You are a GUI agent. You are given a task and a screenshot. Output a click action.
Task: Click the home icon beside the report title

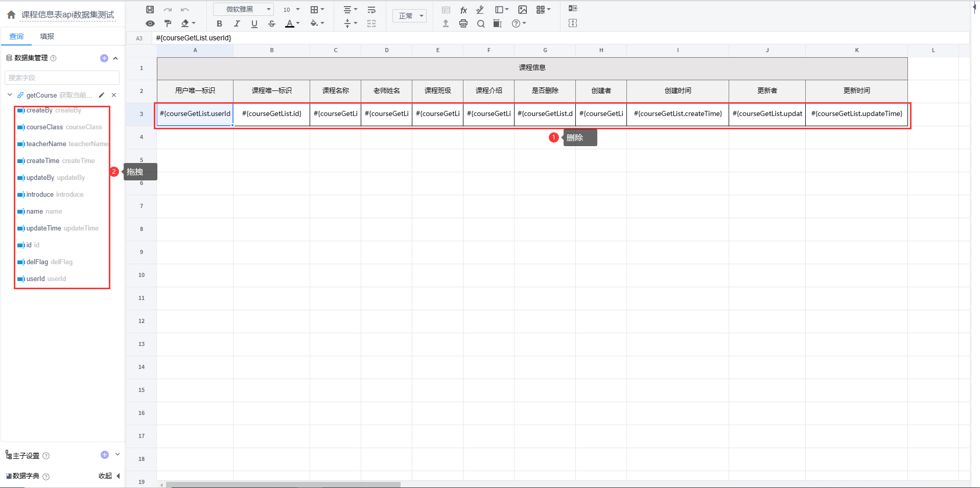coord(11,15)
